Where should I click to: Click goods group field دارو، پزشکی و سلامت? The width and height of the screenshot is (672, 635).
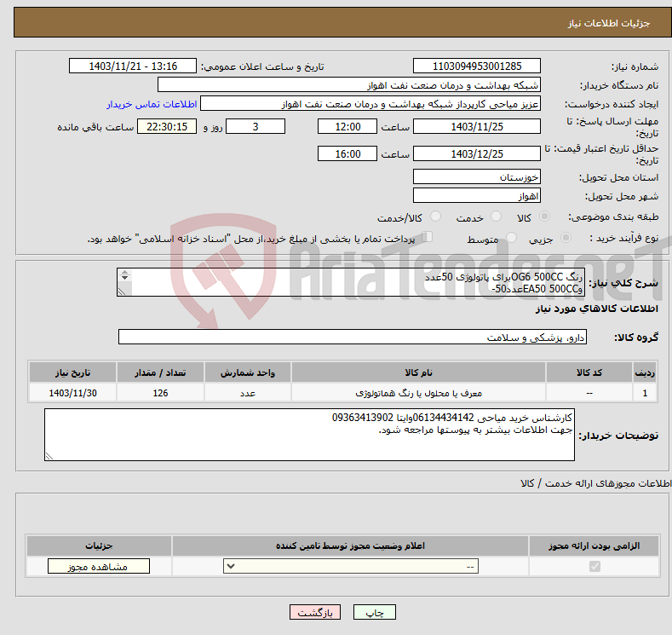[x=353, y=337]
